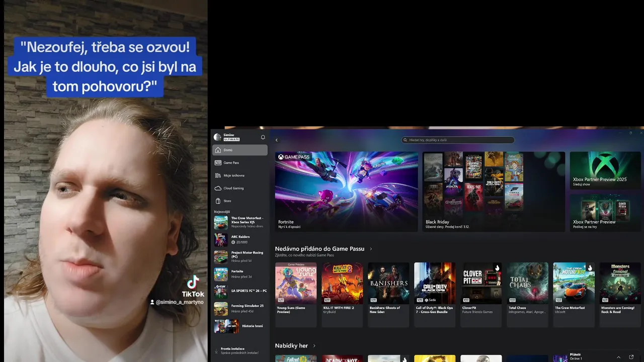
Task: Open the Store sidebar tab
Action: (240, 201)
